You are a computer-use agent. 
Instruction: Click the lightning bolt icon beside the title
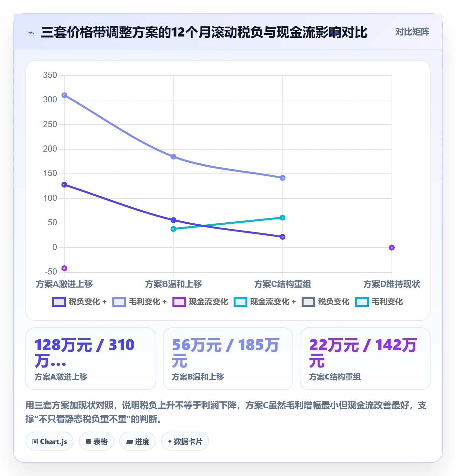click(31, 33)
